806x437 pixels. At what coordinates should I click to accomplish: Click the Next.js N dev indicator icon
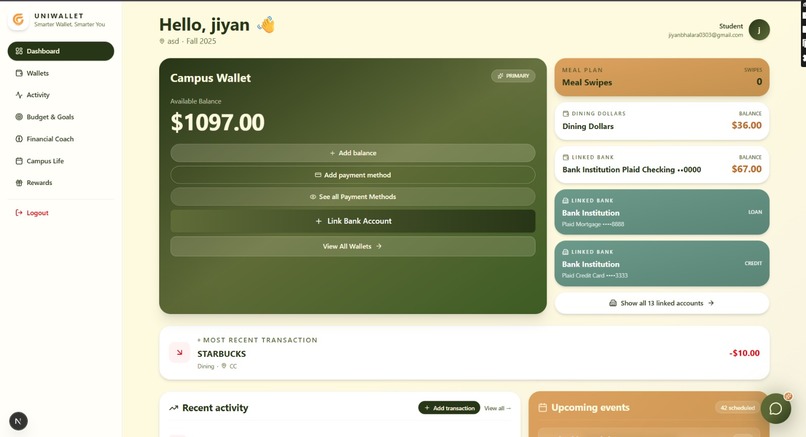tap(19, 422)
